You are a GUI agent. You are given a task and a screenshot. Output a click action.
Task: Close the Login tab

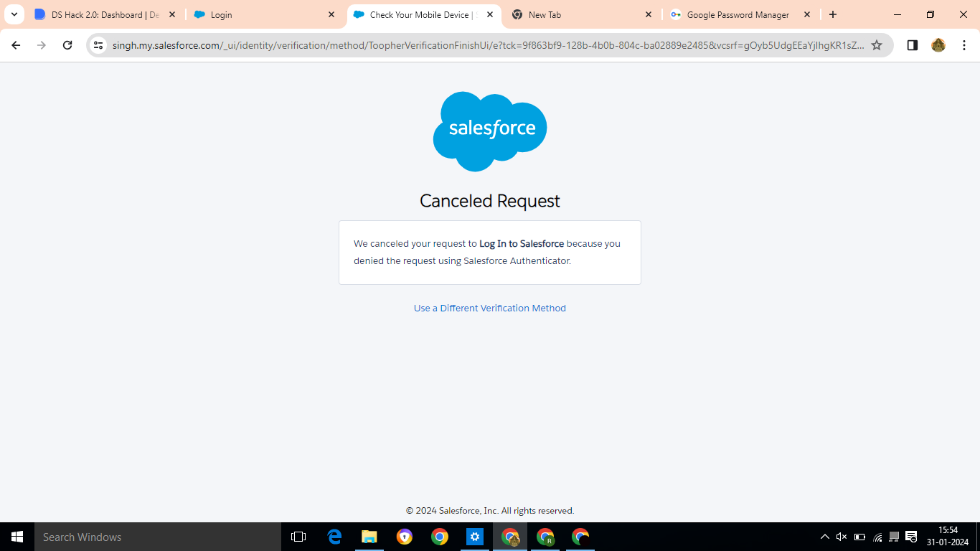click(x=331, y=14)
